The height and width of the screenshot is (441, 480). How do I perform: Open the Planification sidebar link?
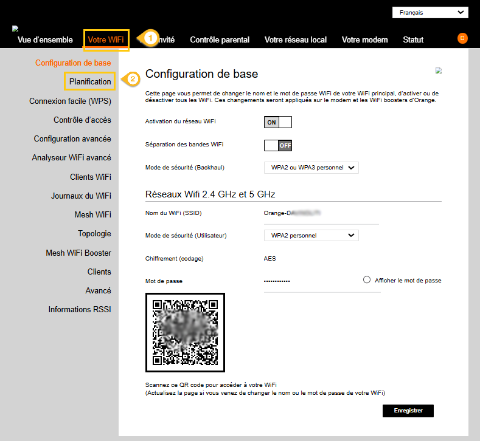click(90, 81)
